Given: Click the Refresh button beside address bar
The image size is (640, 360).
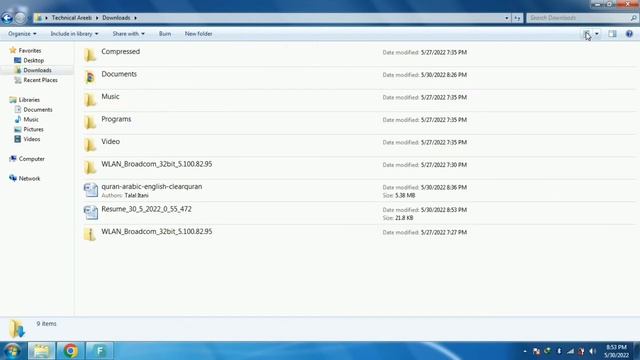Looking at the screenshot, I should coord(517,18).
